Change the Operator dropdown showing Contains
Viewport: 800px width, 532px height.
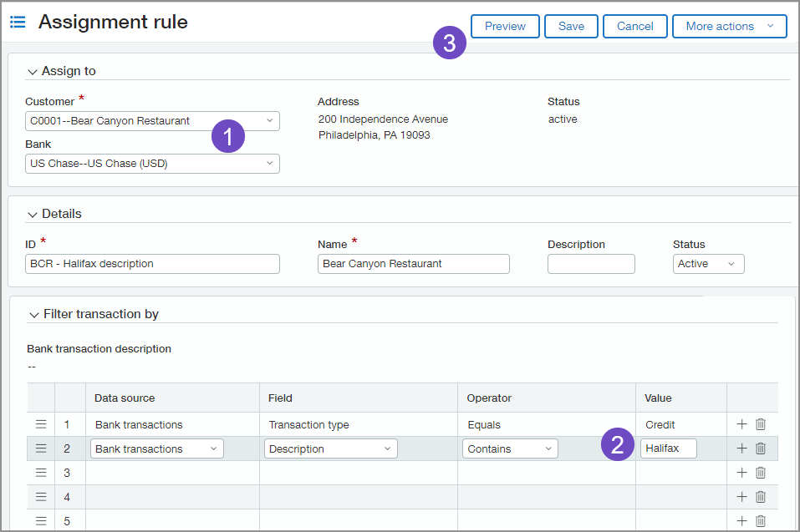[510, 448]
